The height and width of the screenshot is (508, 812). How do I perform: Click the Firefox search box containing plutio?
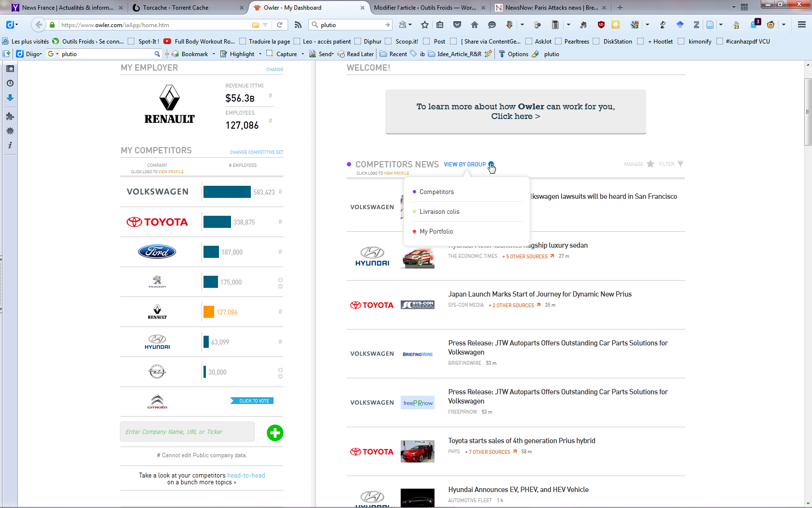351,25
